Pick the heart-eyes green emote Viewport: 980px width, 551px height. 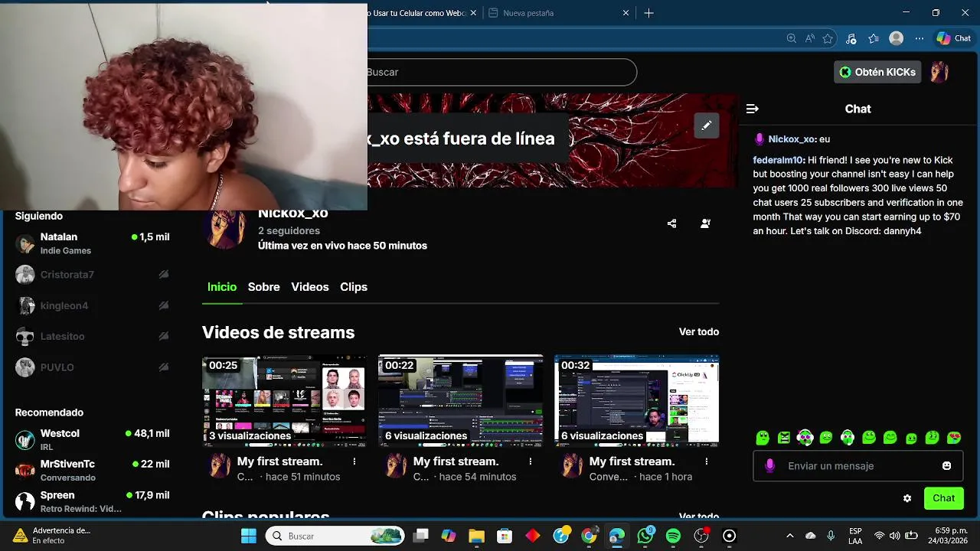click(953, 438)
